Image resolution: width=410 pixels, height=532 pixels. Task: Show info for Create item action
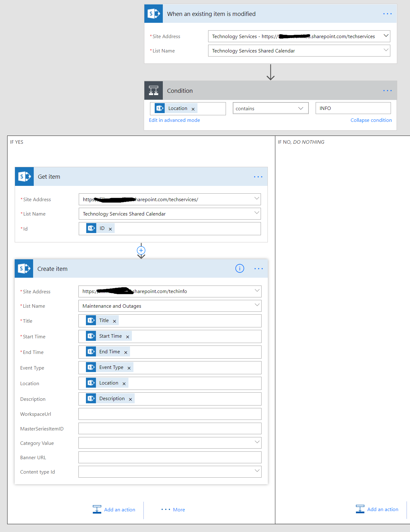click(x=240, y=268)
